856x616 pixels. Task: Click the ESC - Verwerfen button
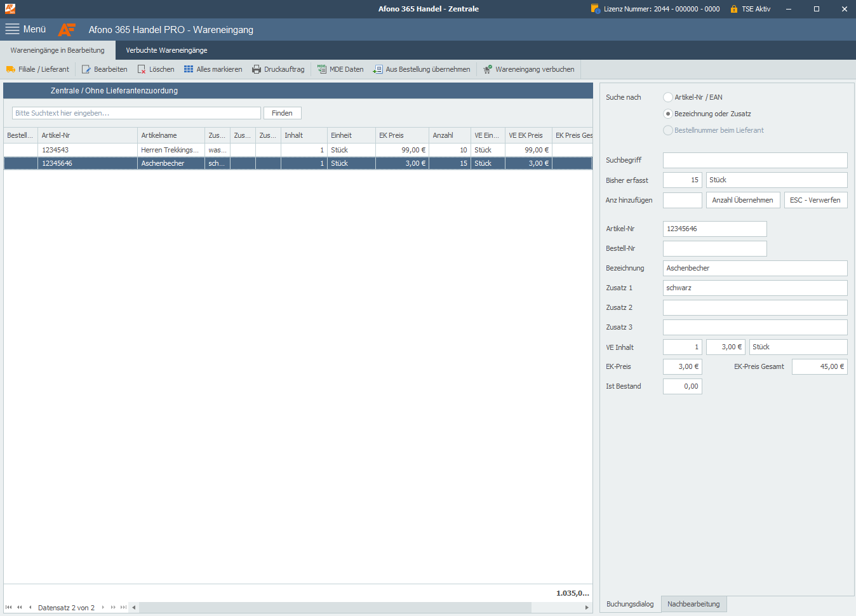815,200
